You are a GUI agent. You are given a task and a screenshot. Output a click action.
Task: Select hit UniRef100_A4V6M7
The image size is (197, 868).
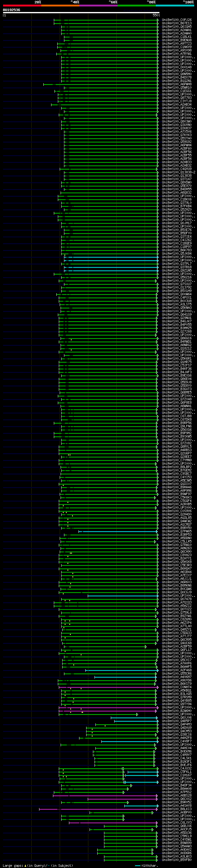176,676
